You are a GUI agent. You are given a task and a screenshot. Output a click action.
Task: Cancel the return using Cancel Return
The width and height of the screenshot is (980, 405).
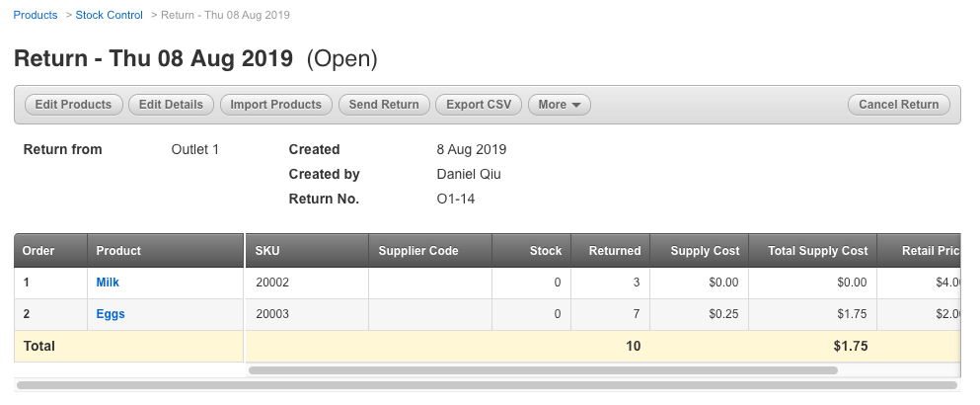point(898,105)
